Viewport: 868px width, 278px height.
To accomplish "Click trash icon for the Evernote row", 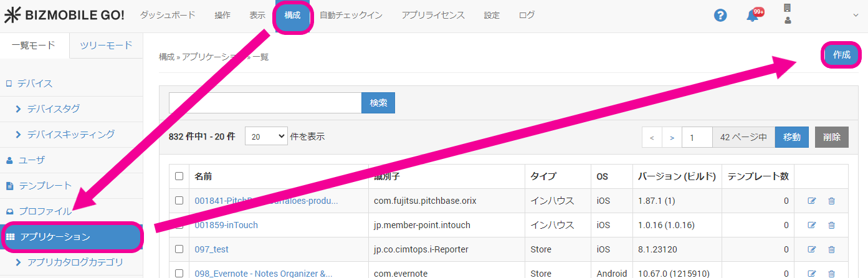I will point(831,273).
